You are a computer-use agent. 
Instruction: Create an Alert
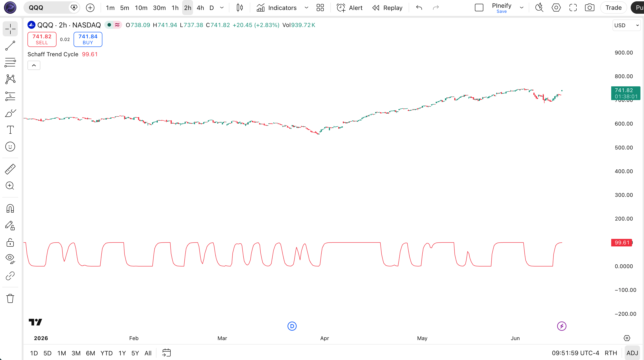[x=349, y=8]
